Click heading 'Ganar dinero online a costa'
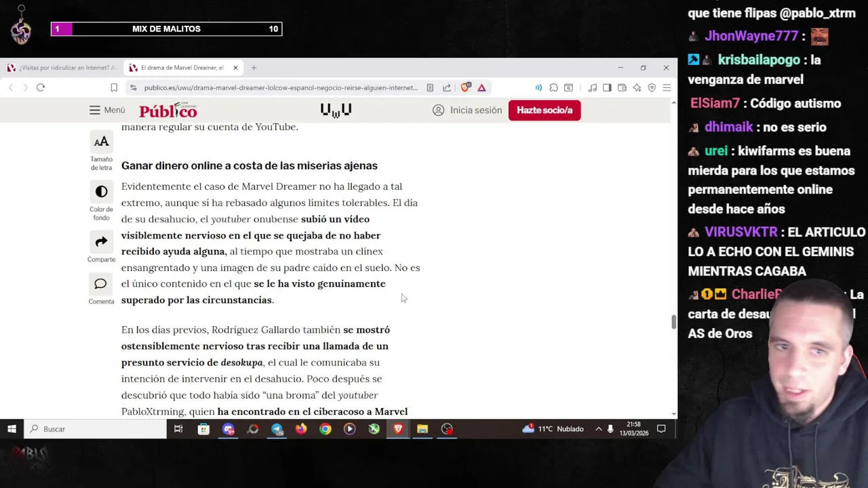868x488 pixels. pos(250,165)
